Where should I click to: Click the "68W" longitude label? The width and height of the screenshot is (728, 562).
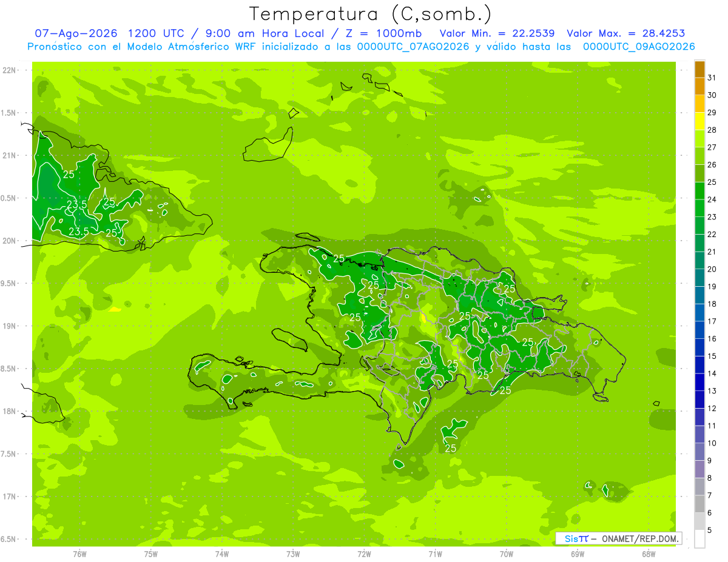[649, 554]
